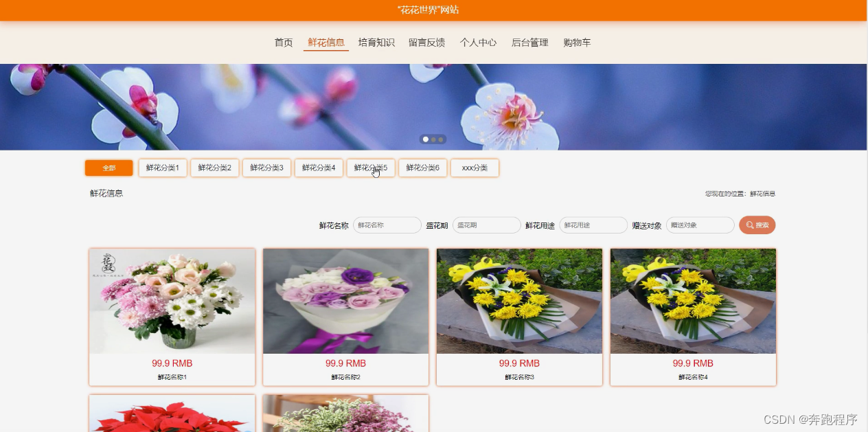This screenshot has width=868, height=432.
Task: Open 个人中心 menu item
Action: coord(478,43)
